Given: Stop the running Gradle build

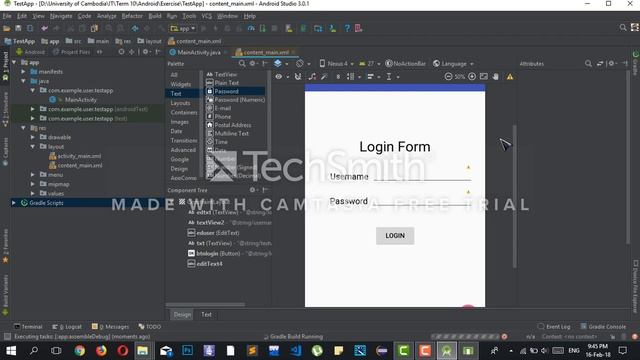Looking at the screenshot, I should 504,337.
